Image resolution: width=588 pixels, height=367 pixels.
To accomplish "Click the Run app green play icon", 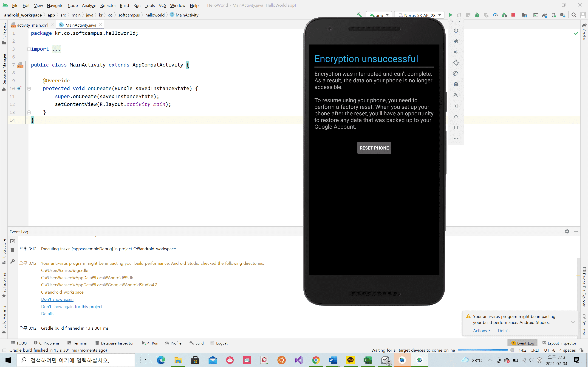I will click(450, 15).
